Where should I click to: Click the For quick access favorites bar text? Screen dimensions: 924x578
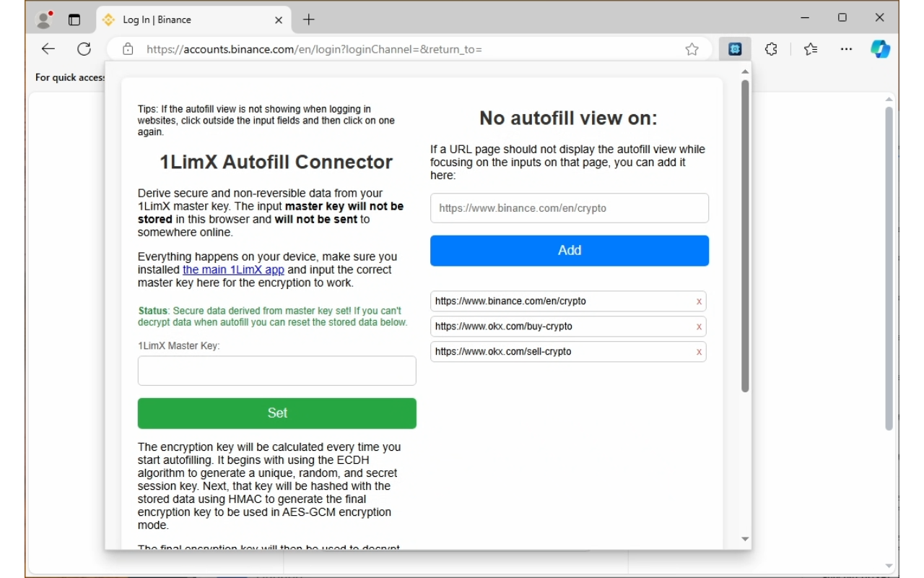[x=71, y=77]
